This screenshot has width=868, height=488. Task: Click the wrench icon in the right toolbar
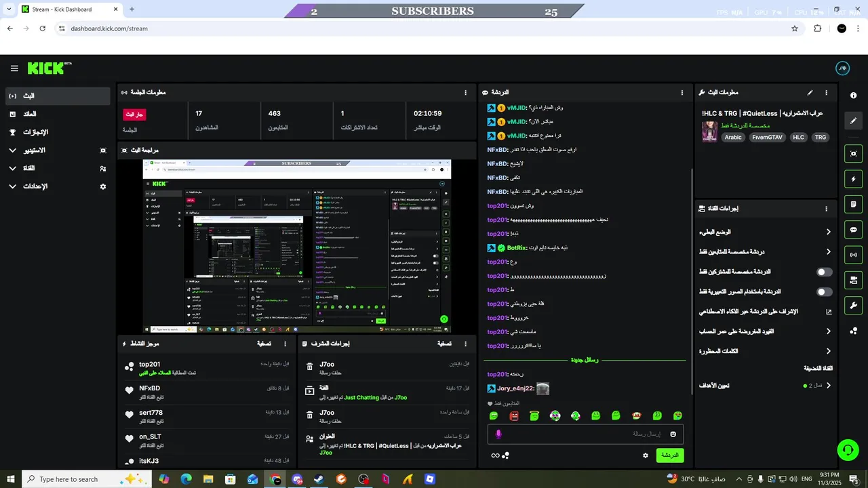854,305
